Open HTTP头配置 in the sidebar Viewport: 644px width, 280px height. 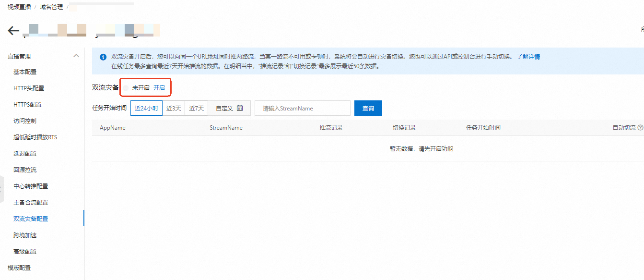[x=29, y=88]
